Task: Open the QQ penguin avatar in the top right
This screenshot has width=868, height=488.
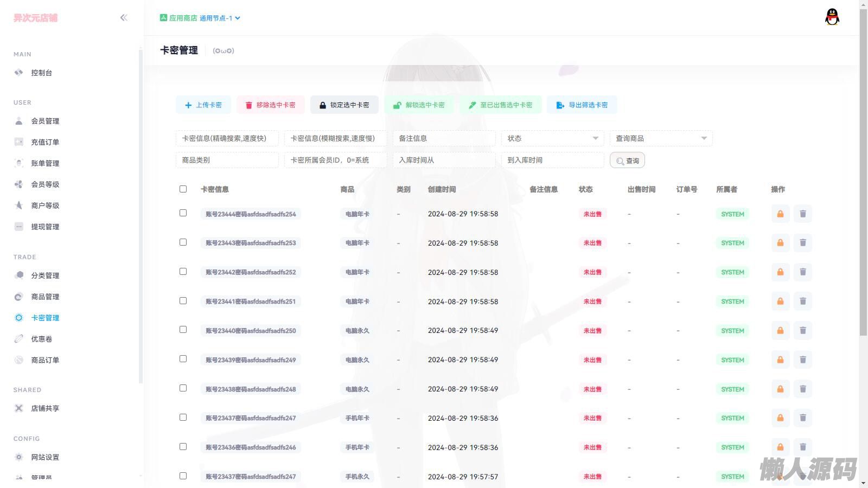Action: pos(832,17)
